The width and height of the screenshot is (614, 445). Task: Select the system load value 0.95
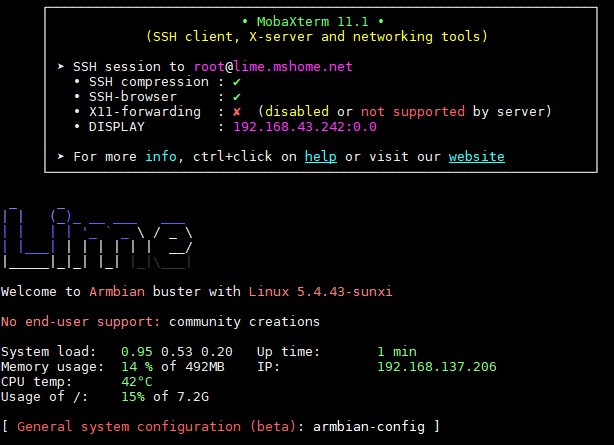(x=137, y=351)
